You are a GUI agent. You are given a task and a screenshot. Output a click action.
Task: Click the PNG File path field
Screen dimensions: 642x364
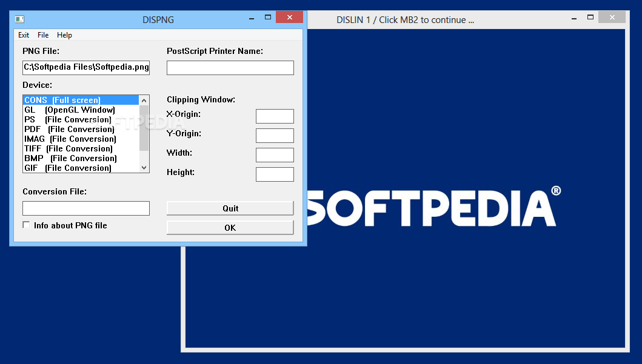(x=86, y=67)
